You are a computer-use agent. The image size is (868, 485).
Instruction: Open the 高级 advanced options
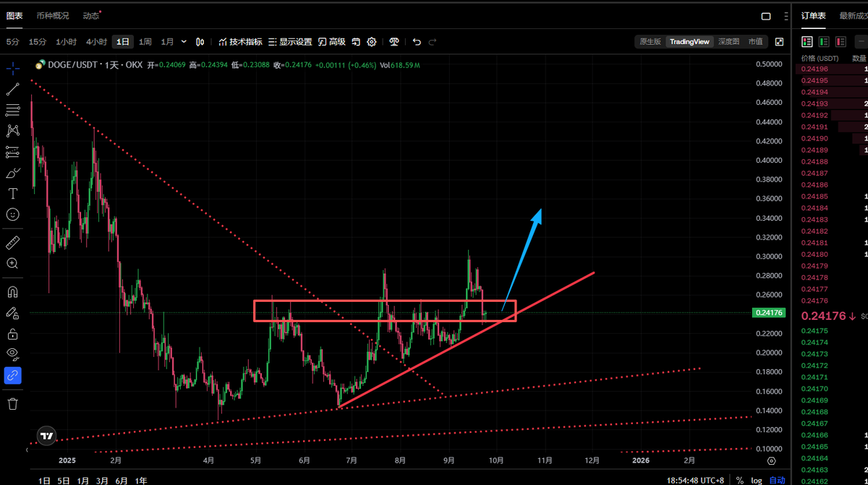pyautogui.click(x=331, y=42)
